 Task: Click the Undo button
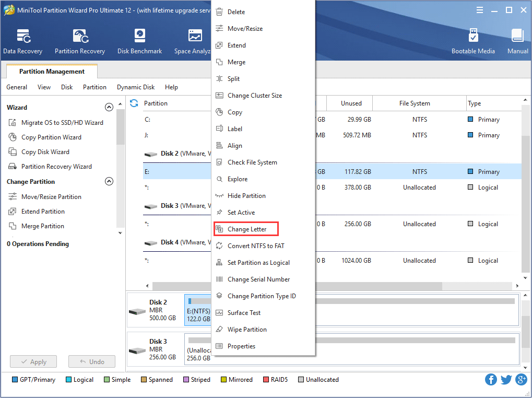tap(91, 361)
